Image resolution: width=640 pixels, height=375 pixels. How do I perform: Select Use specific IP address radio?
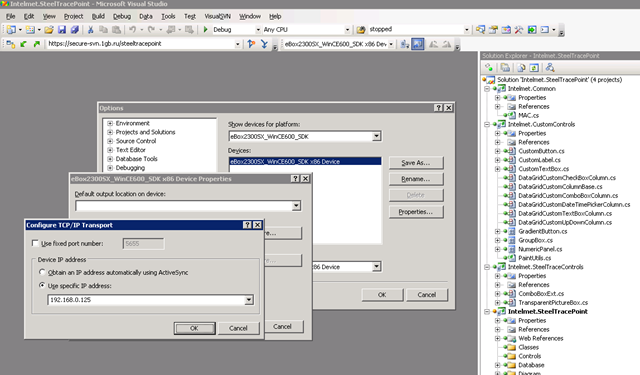coord(42,285)
